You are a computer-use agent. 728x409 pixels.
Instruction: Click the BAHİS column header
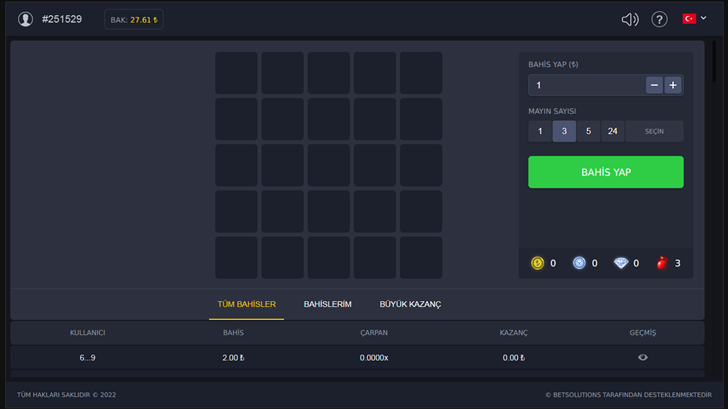[x=233, y=332]
